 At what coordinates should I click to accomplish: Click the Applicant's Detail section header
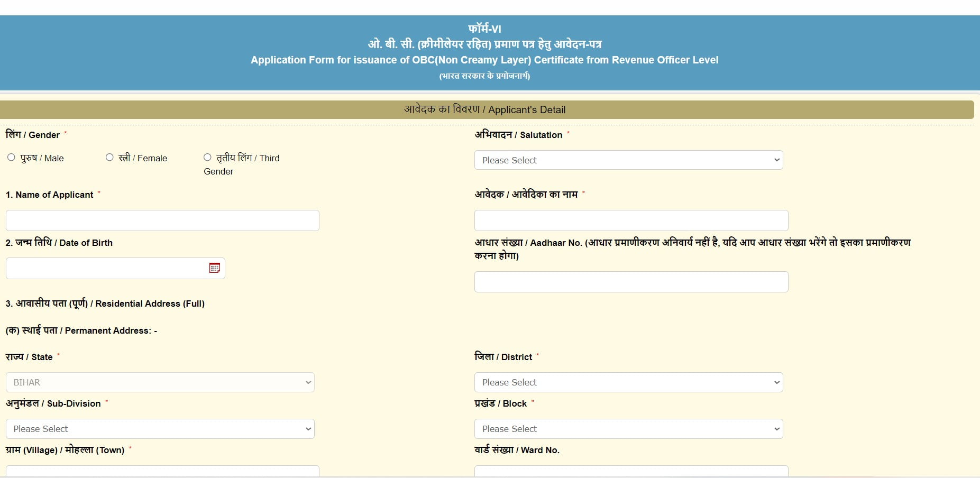[485, 109]
